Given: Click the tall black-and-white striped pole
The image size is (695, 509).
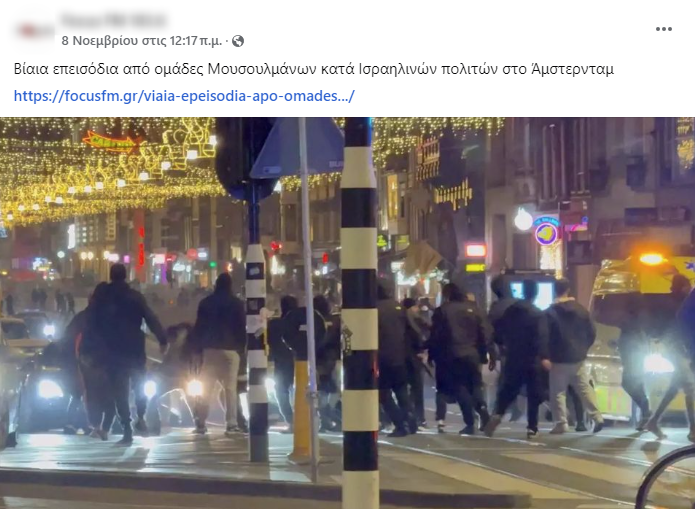Looking at the screenshot, I should pos(360,313).
